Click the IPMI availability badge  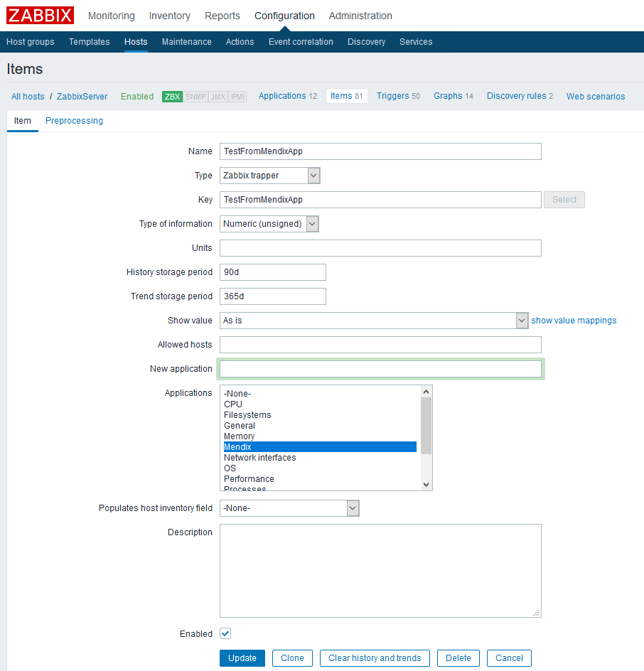pyautogui.click(x=237, y=97)
